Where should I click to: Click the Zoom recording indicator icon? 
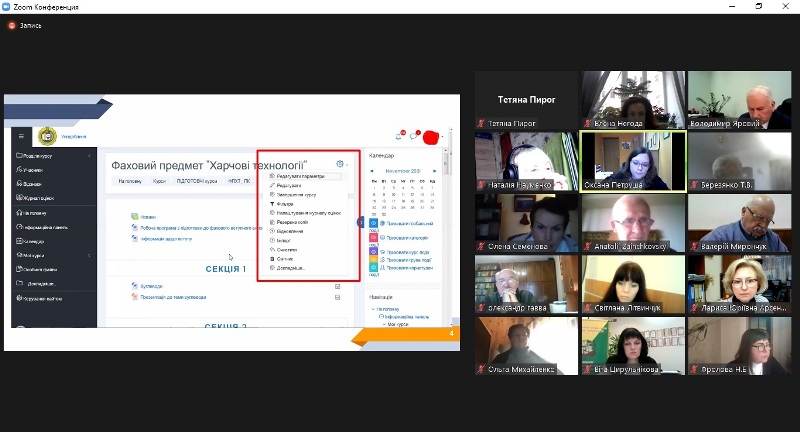pos(12,26)
